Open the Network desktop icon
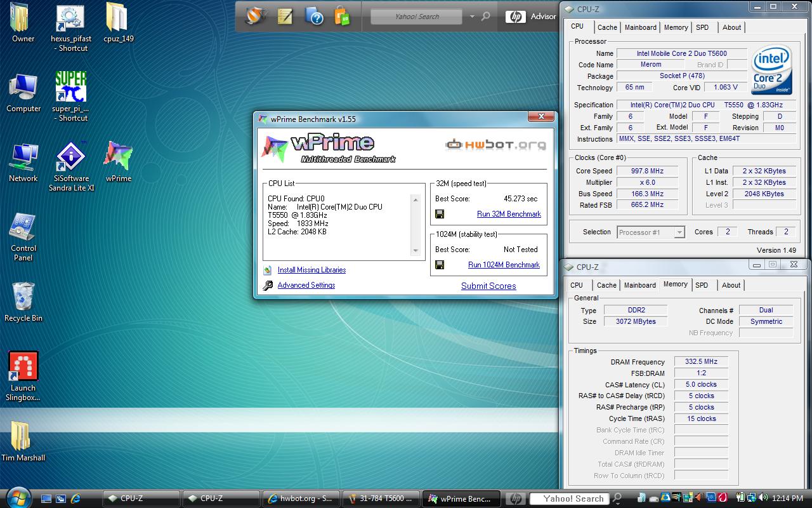812x508 pixels. pos(23,157)
